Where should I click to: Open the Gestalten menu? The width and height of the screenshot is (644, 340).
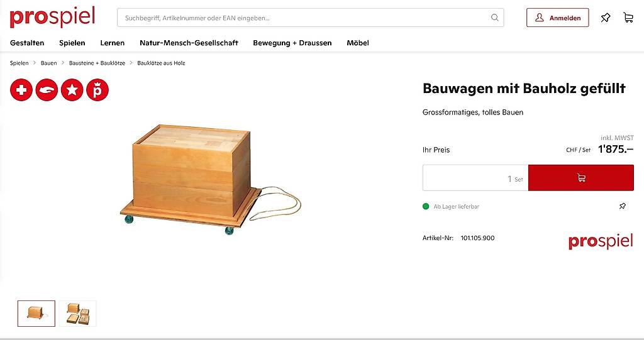[27, 43]
